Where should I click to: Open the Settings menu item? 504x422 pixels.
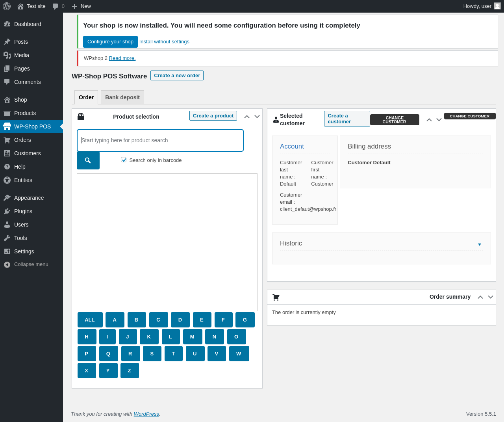[x=31, y=251]
